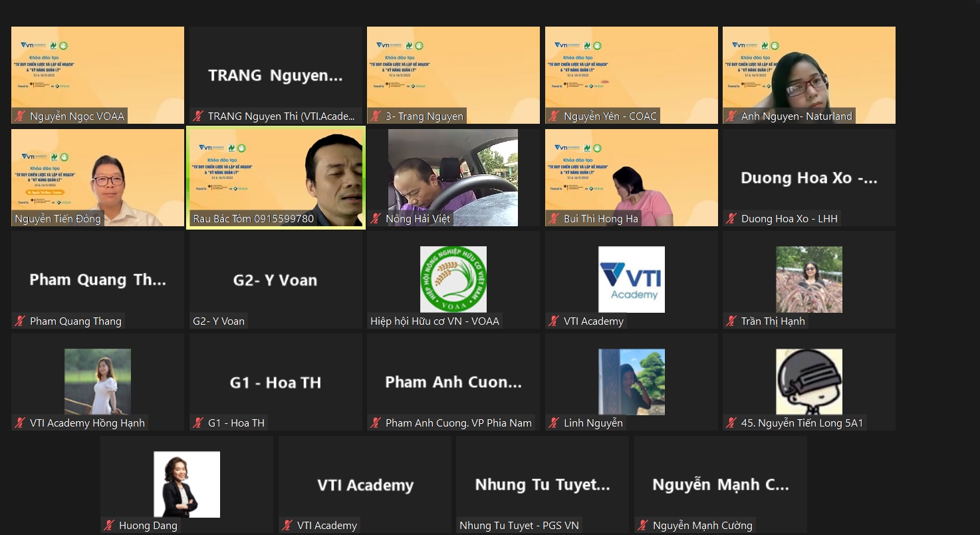Click Huong Dang's muted microphone icon
980x535 pixels.
coord(110,526)
